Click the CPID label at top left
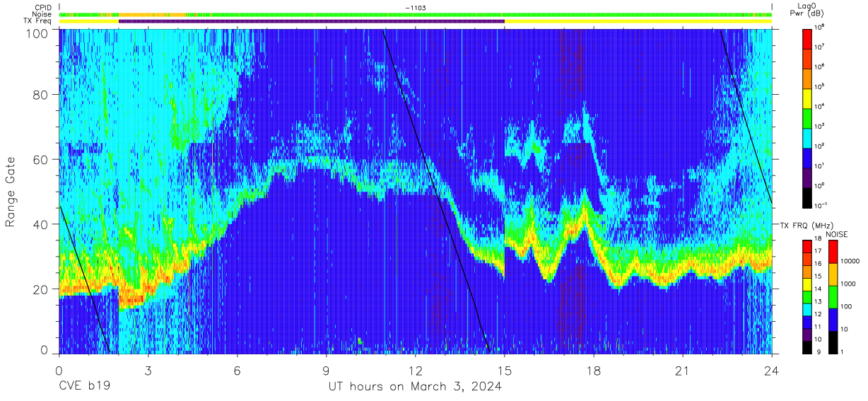 coord(43,8)
